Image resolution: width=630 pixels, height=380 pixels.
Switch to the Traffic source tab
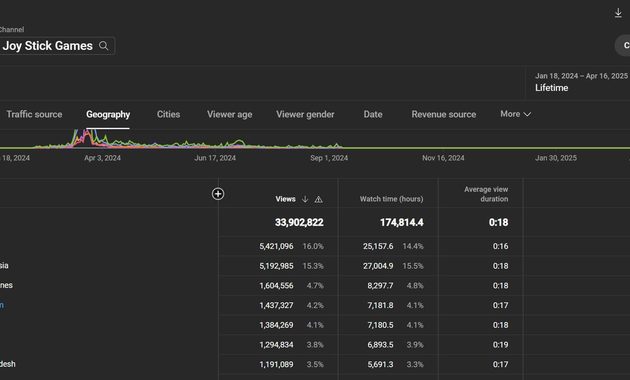point(34,114)
